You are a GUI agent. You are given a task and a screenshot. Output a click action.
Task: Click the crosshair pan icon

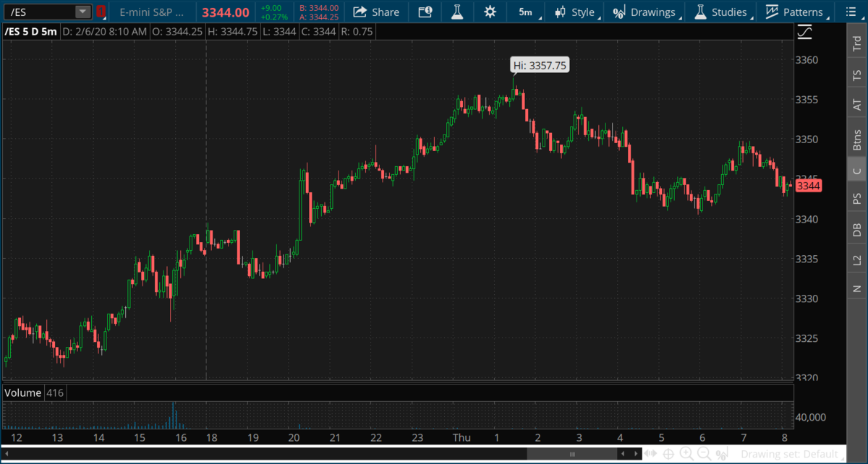pos(669,454)
